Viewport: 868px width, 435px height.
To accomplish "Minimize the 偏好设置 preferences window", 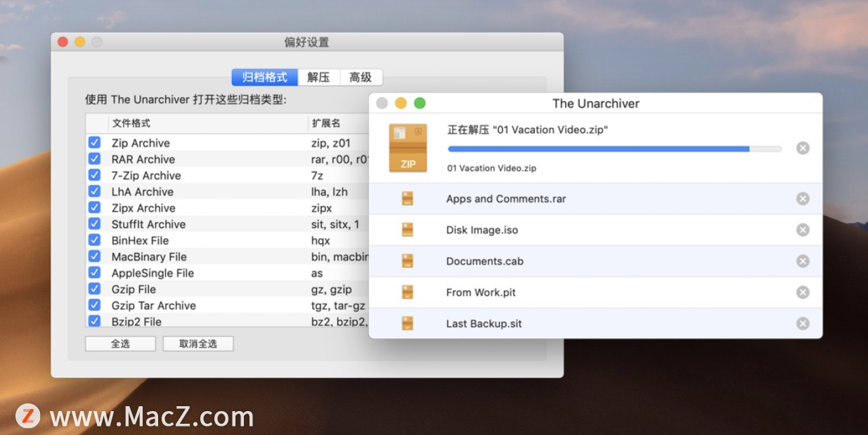I will tap(79, 42).
